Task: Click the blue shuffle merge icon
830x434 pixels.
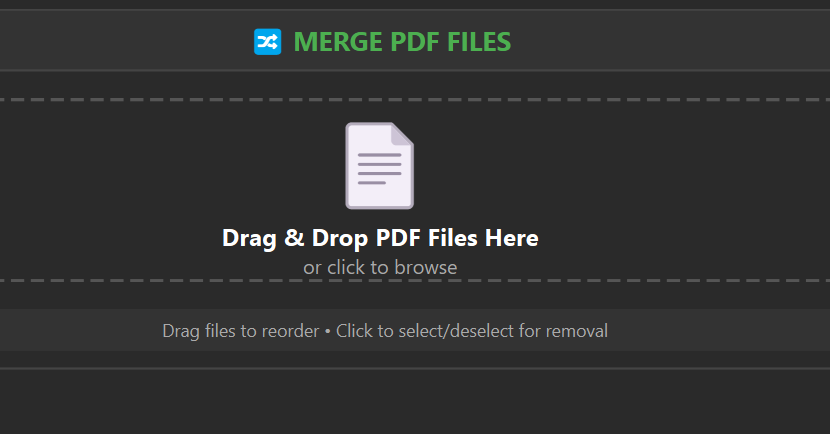Action: (267, 42)
